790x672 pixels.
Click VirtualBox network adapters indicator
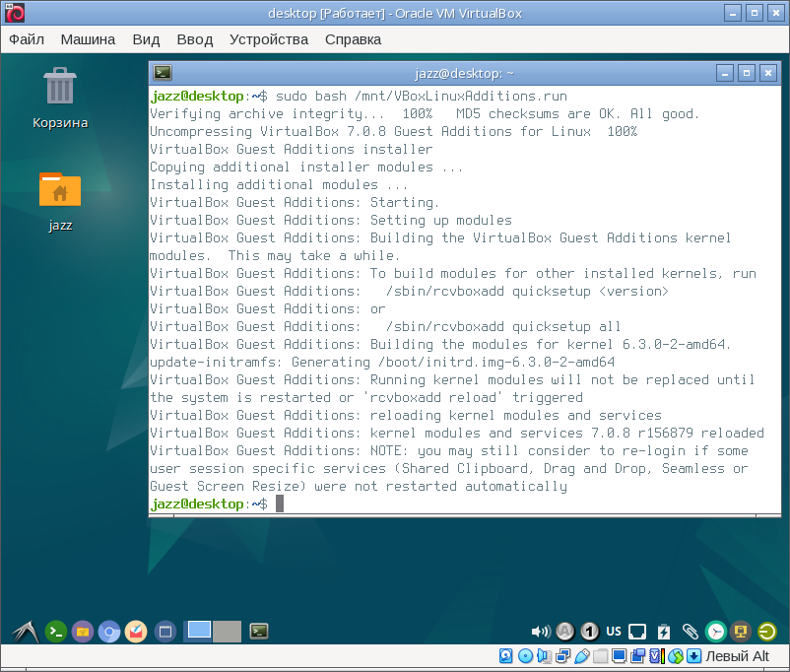(x=562, y=656)
